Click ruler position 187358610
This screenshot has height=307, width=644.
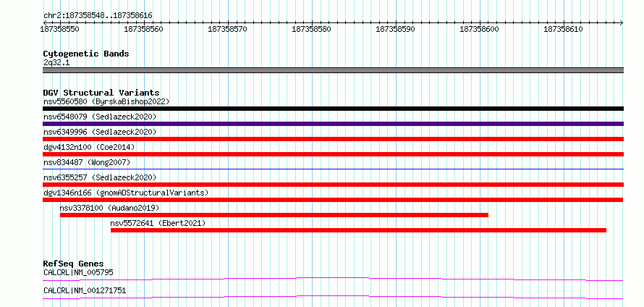(x=564, y=29)
